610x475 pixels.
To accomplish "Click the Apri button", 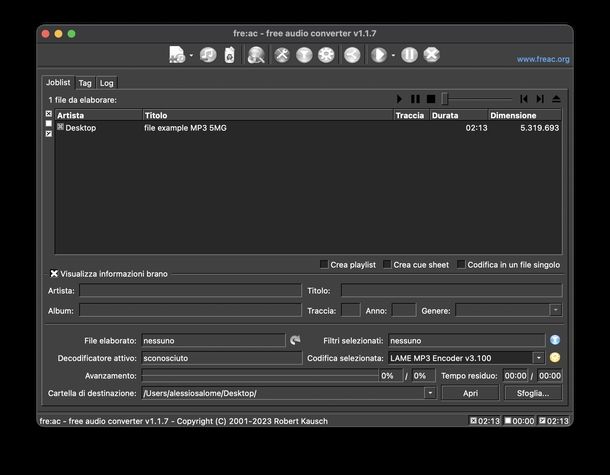I will pos(470,393).
